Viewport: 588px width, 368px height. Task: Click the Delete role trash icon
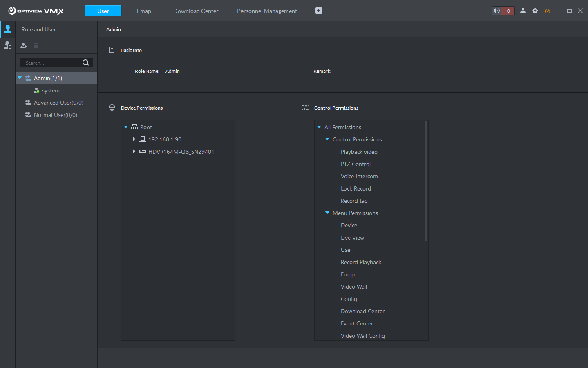tap(36, 45)
